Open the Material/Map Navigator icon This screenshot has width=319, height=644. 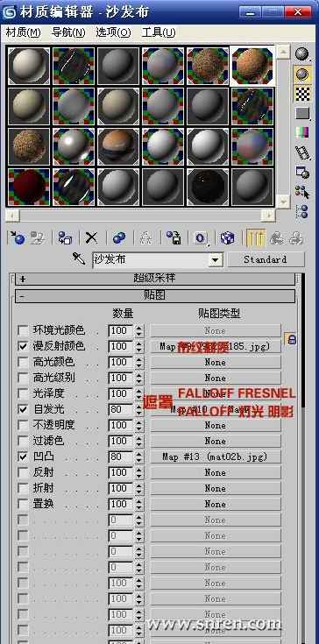[x=302, y=211]
